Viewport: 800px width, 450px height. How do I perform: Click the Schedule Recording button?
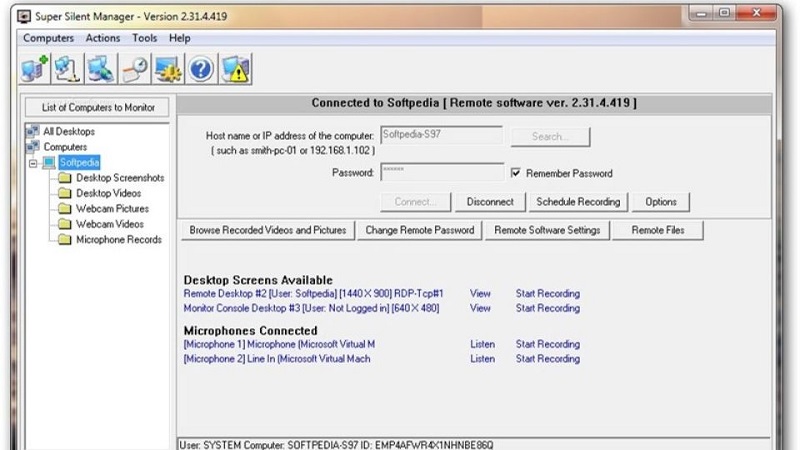coord(578,201)
